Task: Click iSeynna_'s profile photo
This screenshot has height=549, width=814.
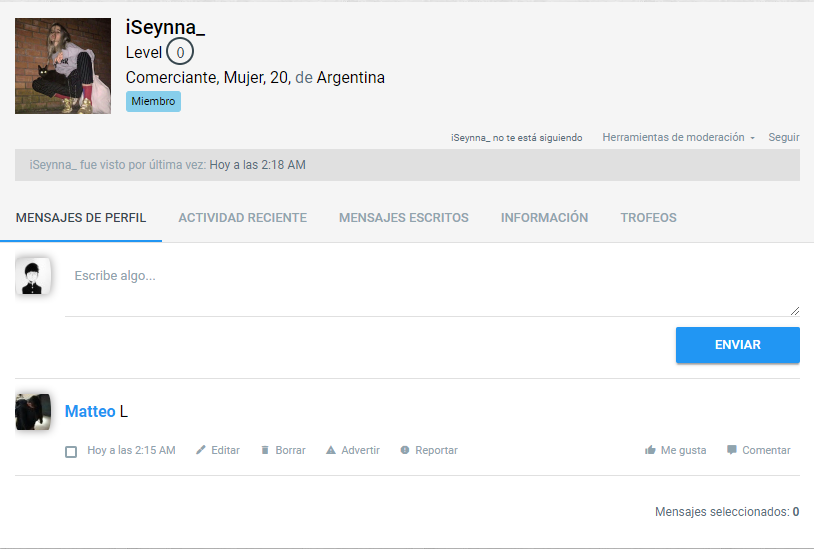Action: tap(63, 66)
